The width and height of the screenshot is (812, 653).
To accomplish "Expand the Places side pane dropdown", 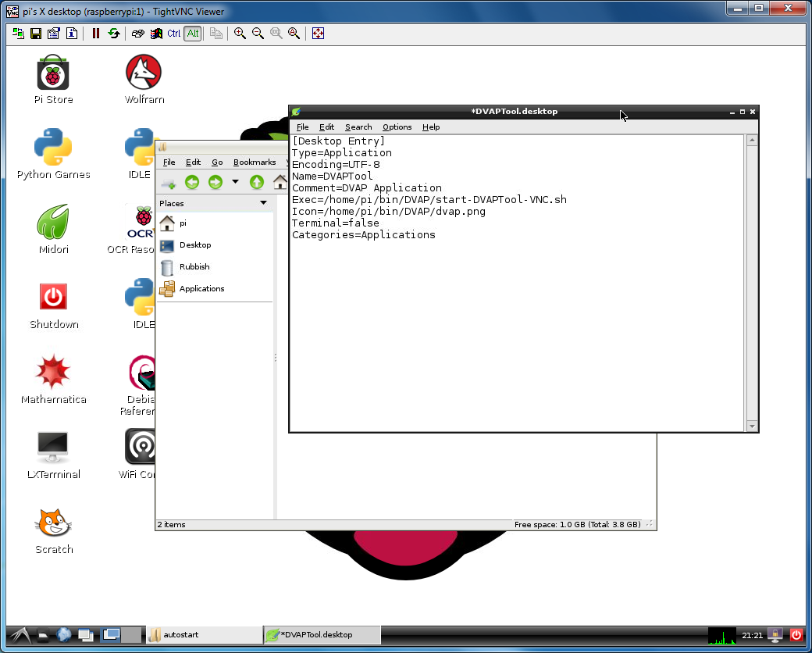I will coord(263,203).
